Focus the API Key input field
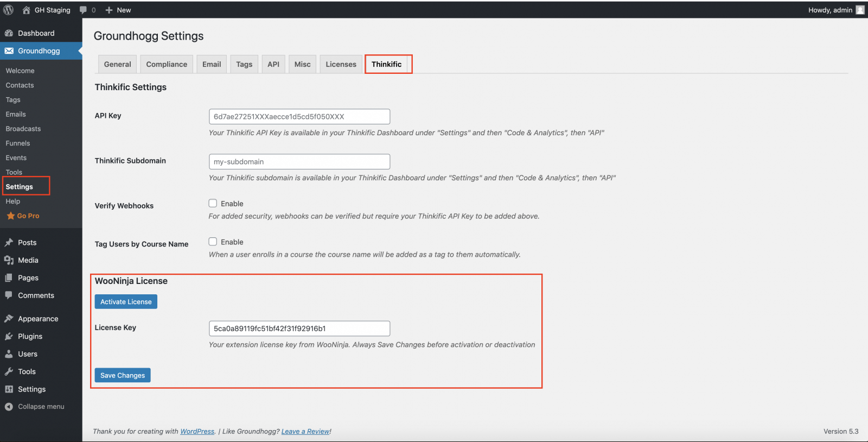The width and height of the screenshot is (868, 442). [x=299, y=117]
